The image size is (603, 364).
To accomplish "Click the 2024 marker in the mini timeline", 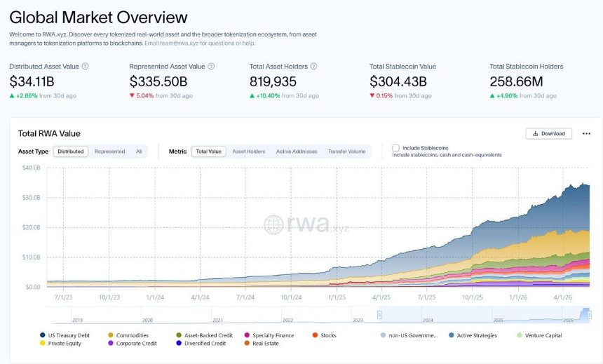I will pyautogui.click(x=428, y=320).
